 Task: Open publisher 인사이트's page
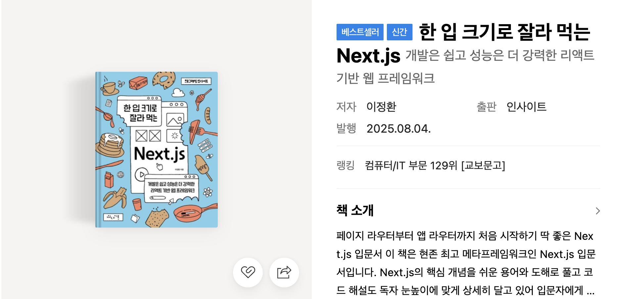coord(526,107)
